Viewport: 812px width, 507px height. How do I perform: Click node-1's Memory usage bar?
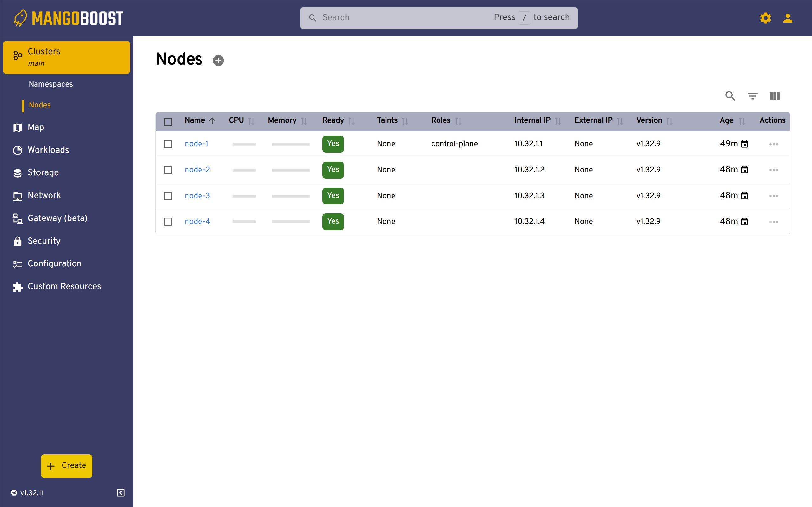[290, 144]
